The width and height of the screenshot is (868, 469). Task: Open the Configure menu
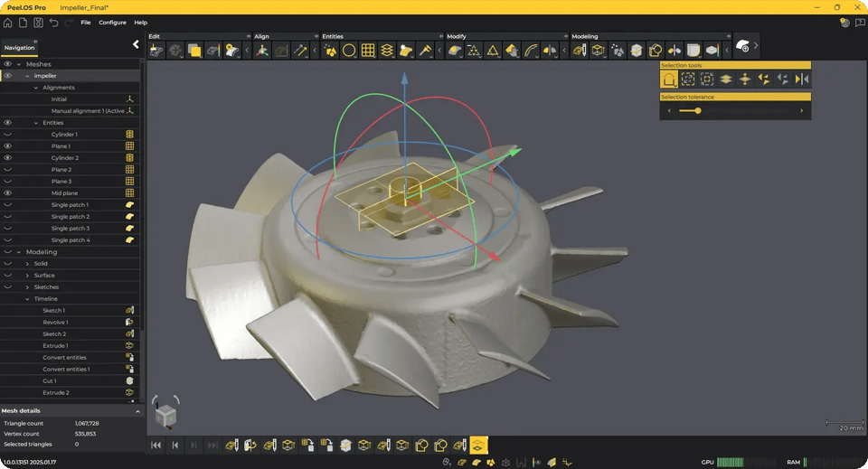[112, 23]
